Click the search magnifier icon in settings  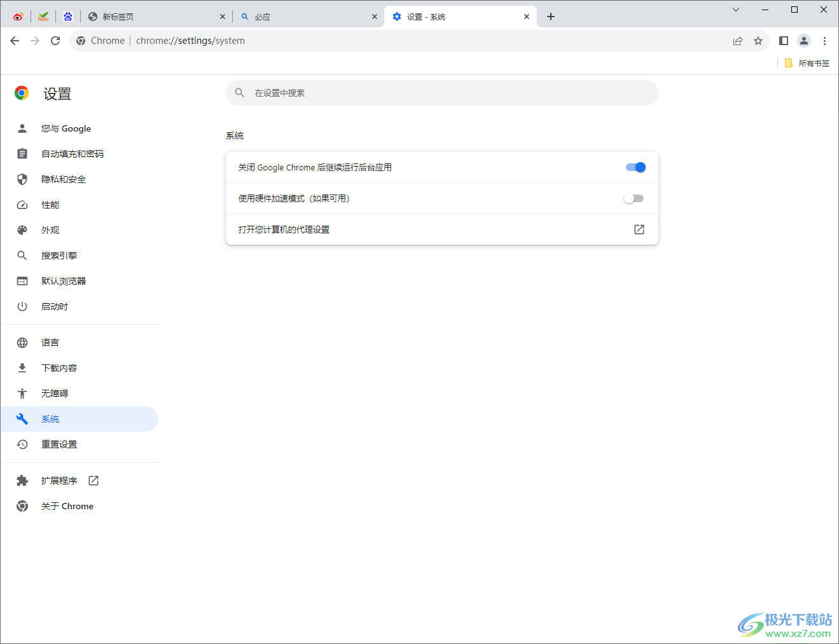pyautogui.click(x=240, y=93)
